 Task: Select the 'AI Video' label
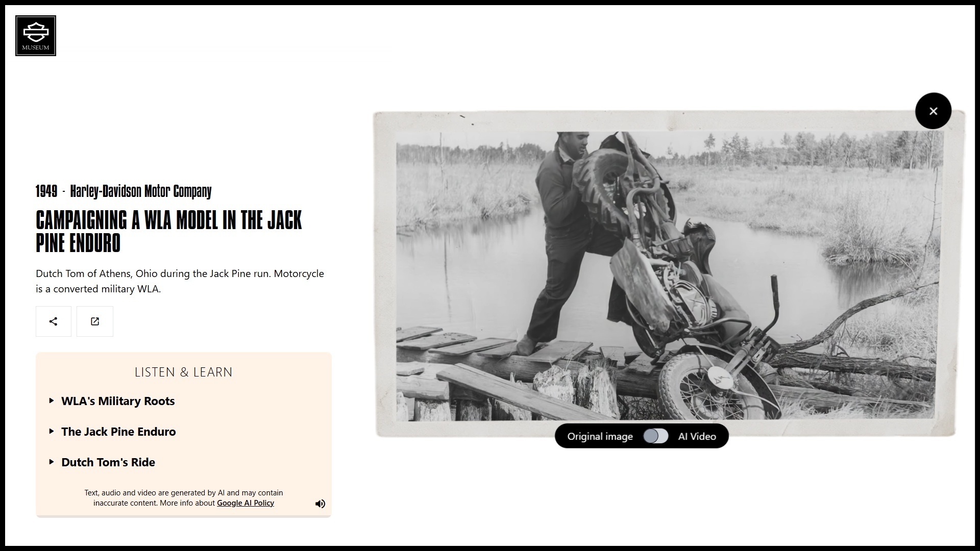697,437
